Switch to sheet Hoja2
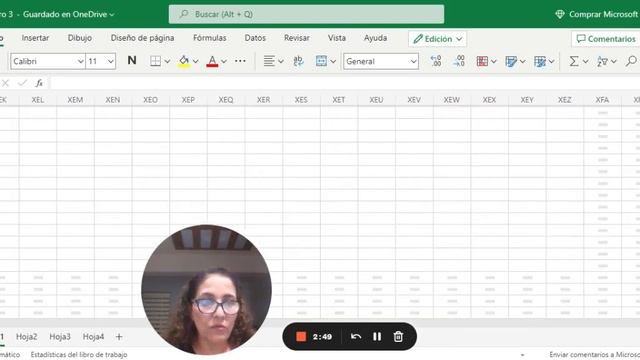640x360 pixels. tap(27, 337)
